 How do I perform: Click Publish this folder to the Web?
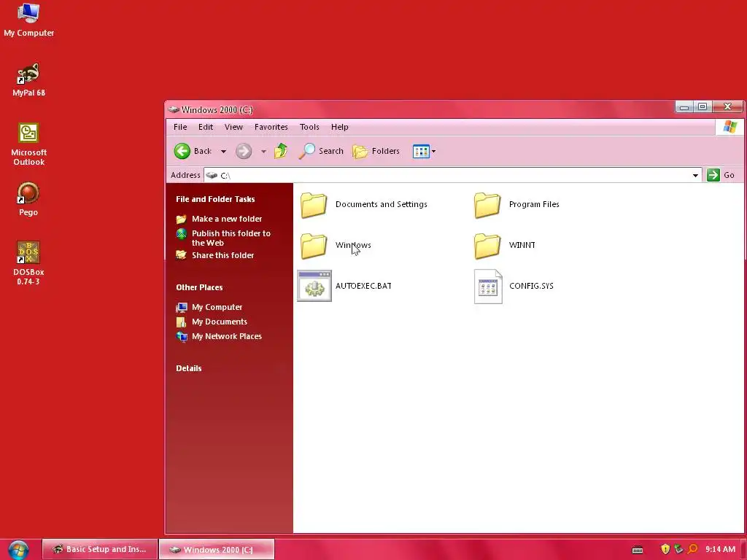tap(231, 238)
